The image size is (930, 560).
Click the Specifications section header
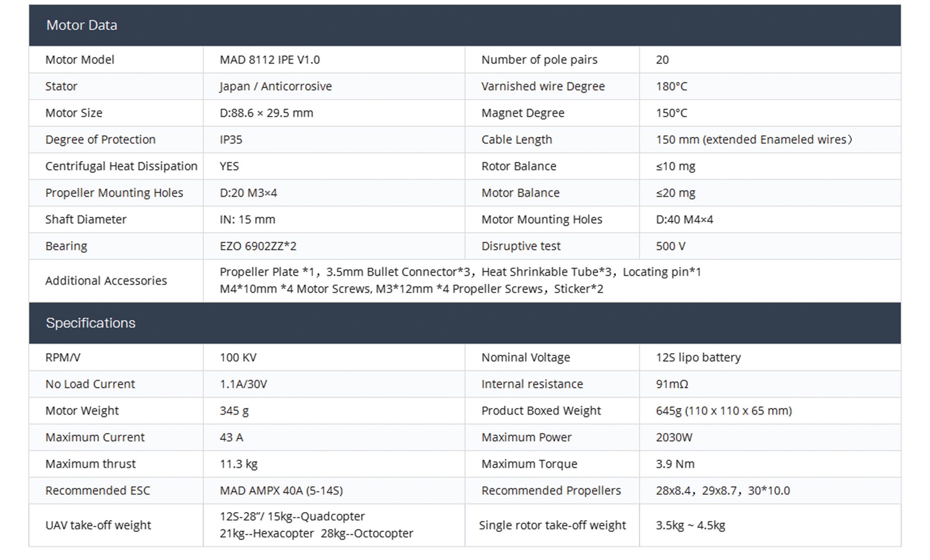(x=91, y=323)
